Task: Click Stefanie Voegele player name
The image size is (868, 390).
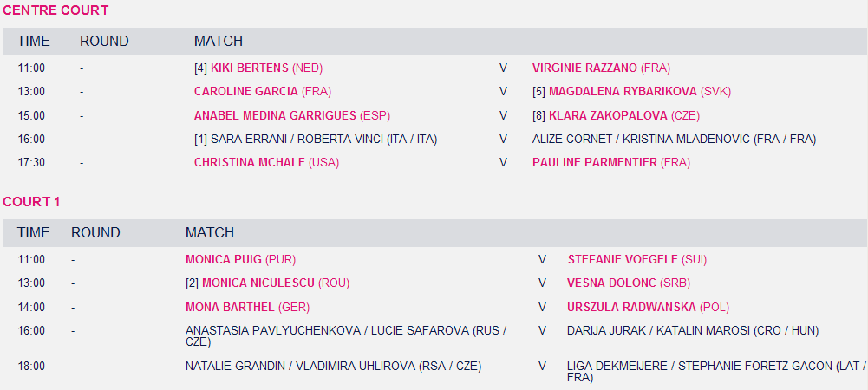Action: (623, 259)
